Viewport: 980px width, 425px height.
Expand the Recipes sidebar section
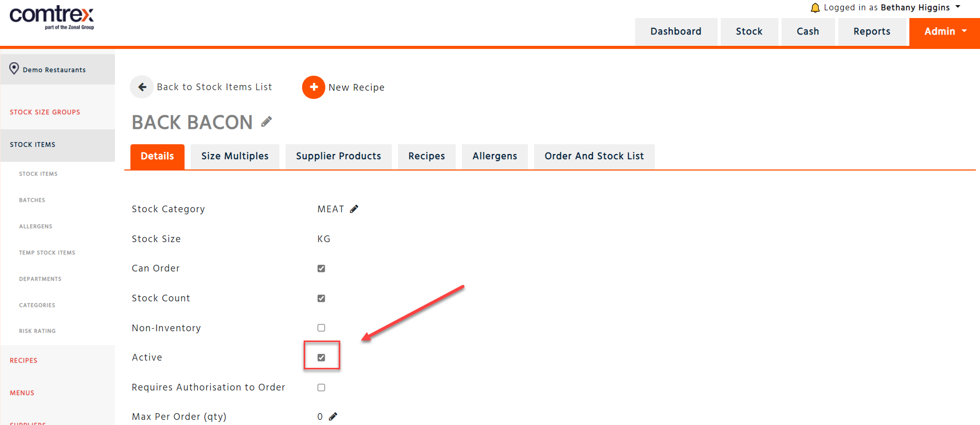coord(24,361)
